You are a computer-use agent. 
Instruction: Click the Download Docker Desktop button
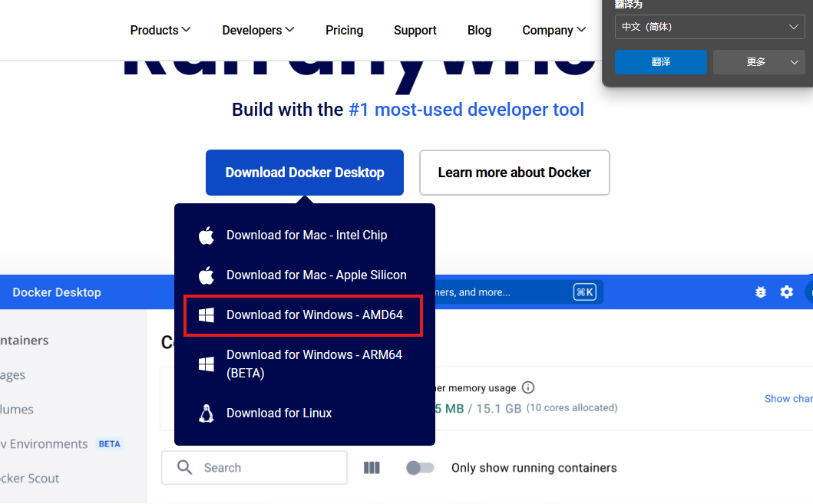(304, 173)
